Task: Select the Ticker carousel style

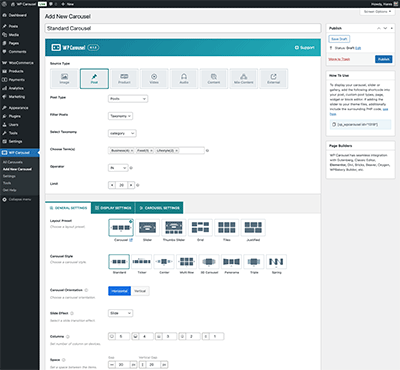Action: point(142,262)
